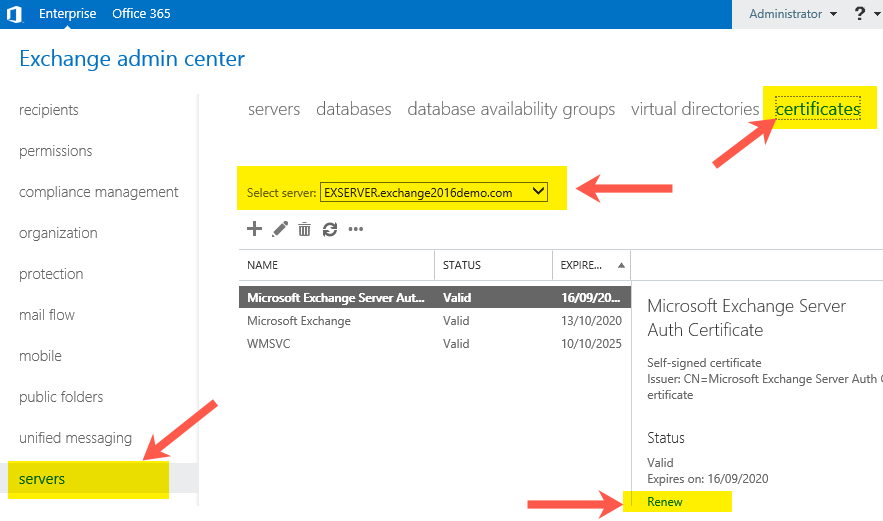Image resolution: width=883 pixels, height=521 pixels.
Task: Open mail flow in the left navigation
Action: (47, 315)
